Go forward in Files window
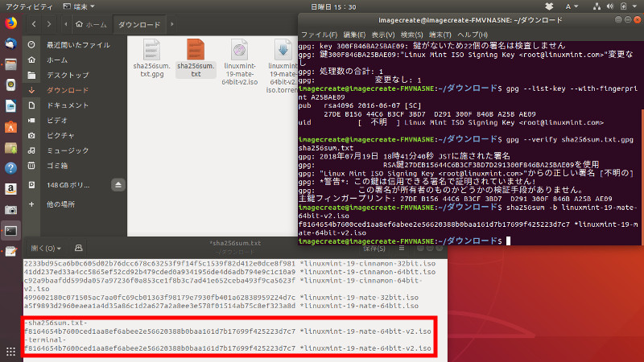The height and width of the screenshot is (362, 644). click(x=49, y=24)
